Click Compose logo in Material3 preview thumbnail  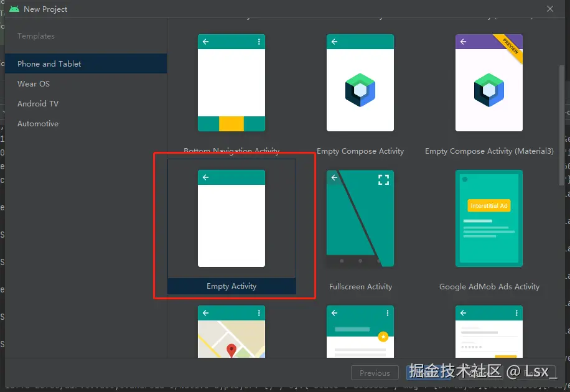pyautogui.click(x=489, y=90)
